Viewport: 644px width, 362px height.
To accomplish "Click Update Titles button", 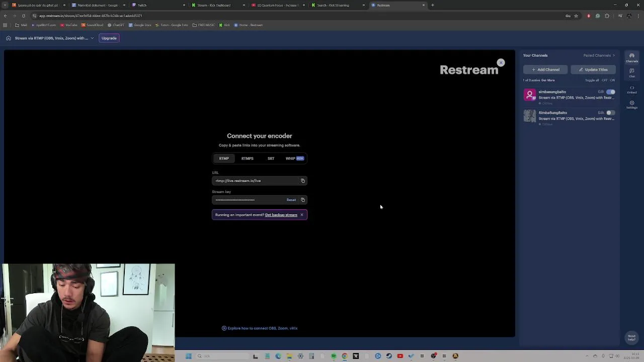I will (x=593, y=70).
